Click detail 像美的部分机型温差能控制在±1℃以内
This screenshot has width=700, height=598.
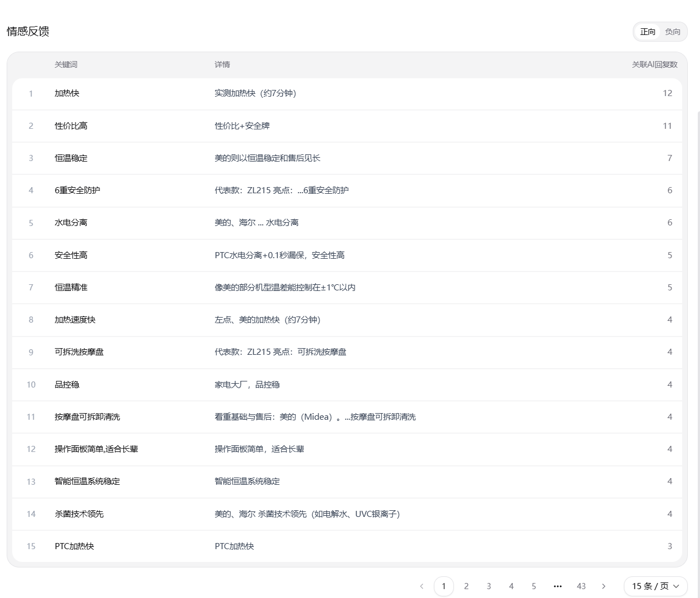(285, 288)
